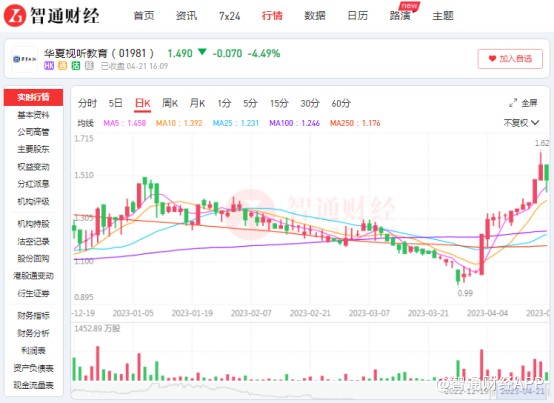Viewport: 554px width, 403px height.
Task: Click the Zhitong Caijing logo icon
Action: (14, 16)
